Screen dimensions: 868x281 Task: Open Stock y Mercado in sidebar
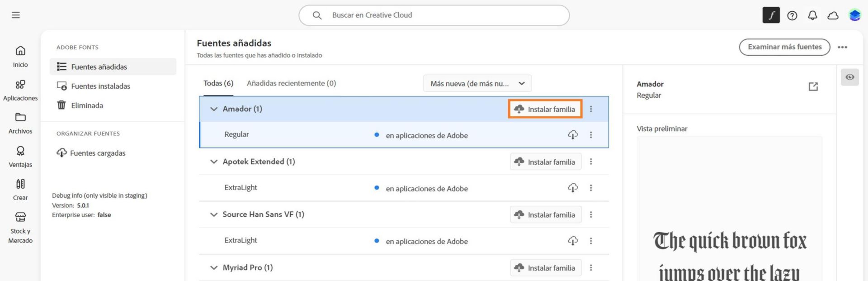(x=20, y=228)
